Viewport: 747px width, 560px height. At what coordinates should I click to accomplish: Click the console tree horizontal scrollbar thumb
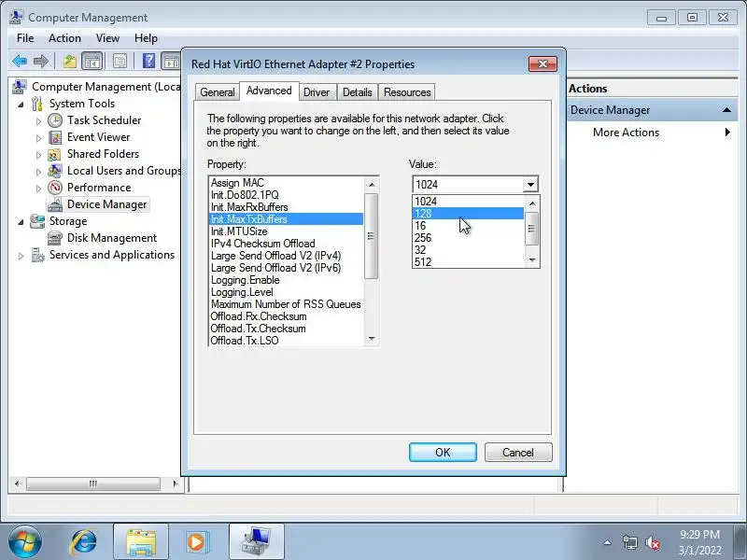tap(92, 483)
